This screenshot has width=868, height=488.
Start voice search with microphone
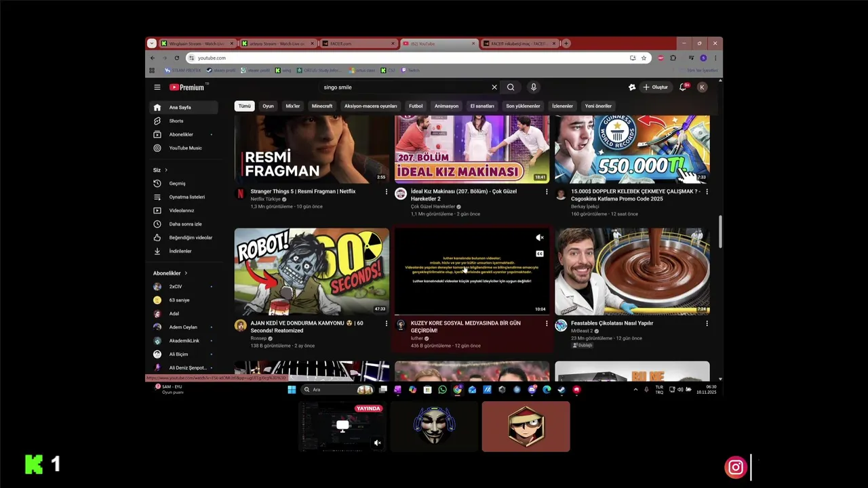click(534, 87)
